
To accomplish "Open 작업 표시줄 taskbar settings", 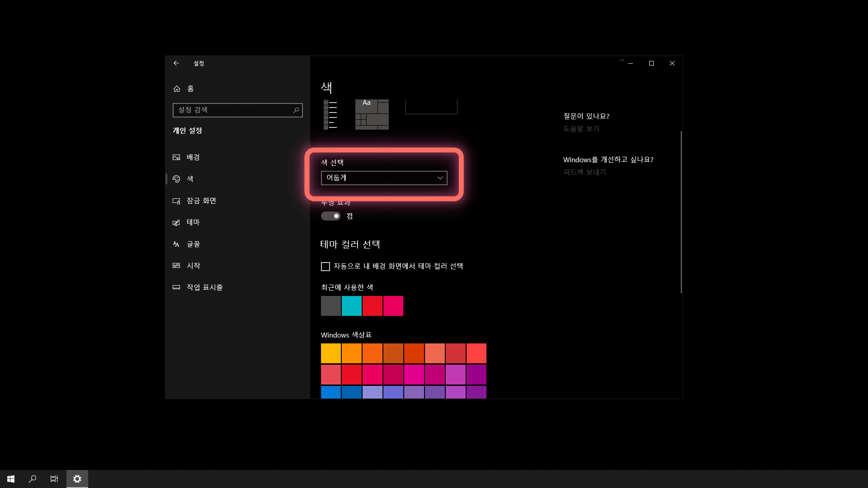I will [x=204, y=287].
